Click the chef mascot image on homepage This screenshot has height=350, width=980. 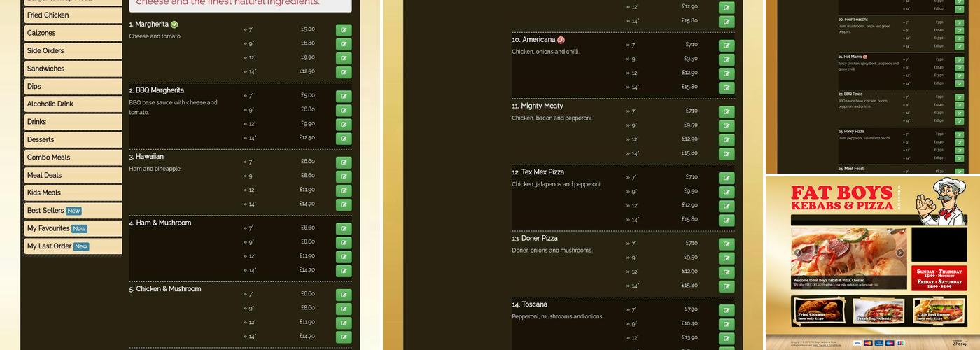coord(941,201)
